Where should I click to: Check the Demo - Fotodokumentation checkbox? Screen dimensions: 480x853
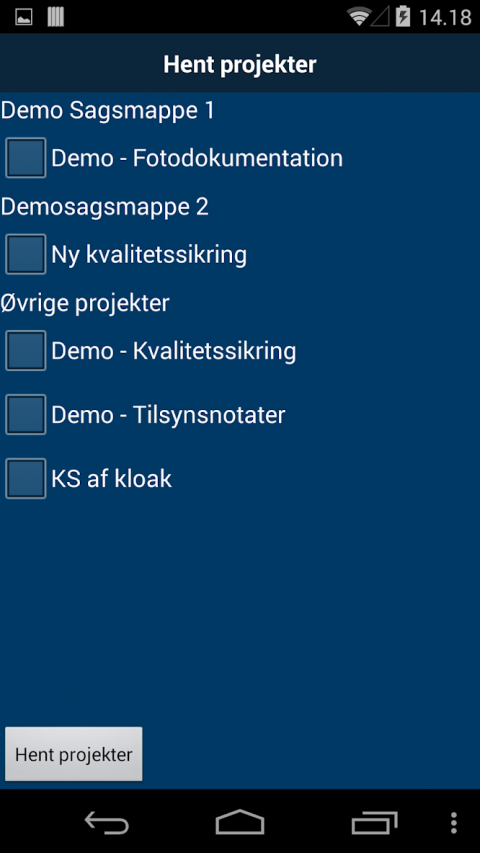pyautogui.click(x=26, y=158)
